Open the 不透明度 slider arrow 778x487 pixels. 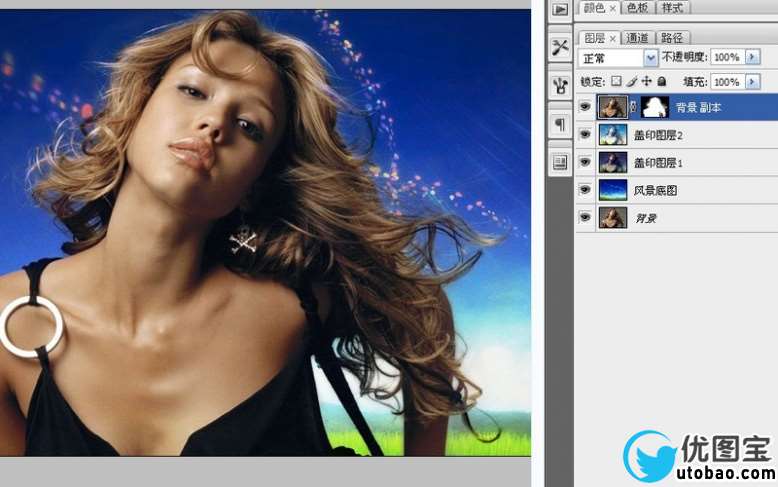click(753, 57)
